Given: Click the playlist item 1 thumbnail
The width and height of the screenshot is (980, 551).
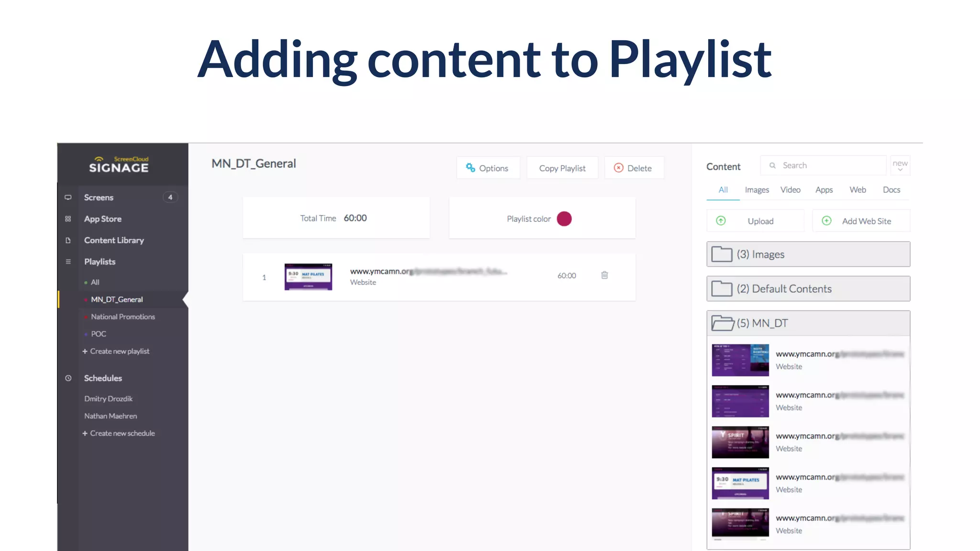Looking at the screenshot, I should pos(308,277).
